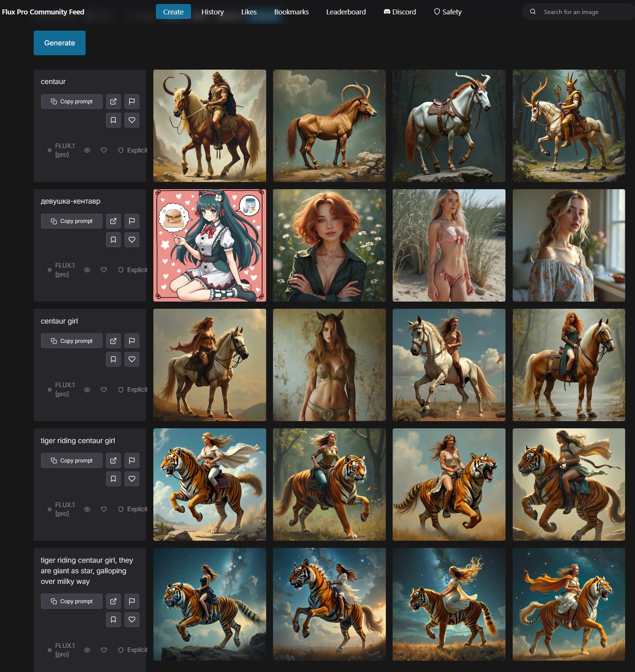Open golden armored rider on antlered horse thumbnail
This screenshot has width=635, height=672.
[569, 126]
